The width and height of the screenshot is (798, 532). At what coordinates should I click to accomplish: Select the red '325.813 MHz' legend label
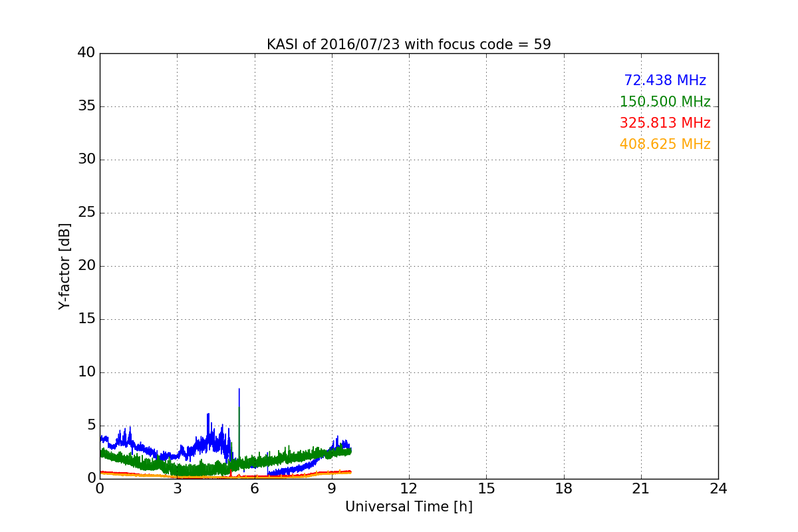point(665,123)
